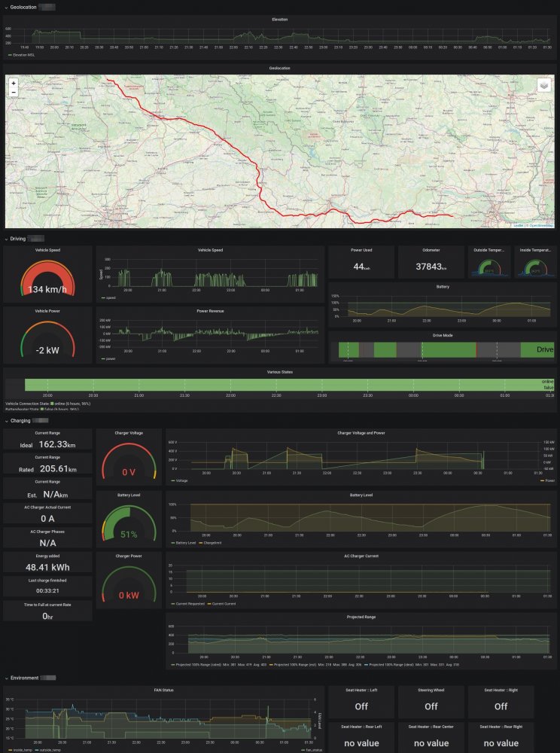The image size is (560, 753).
Task: Open the Various States panel menu
Action: 280,372
